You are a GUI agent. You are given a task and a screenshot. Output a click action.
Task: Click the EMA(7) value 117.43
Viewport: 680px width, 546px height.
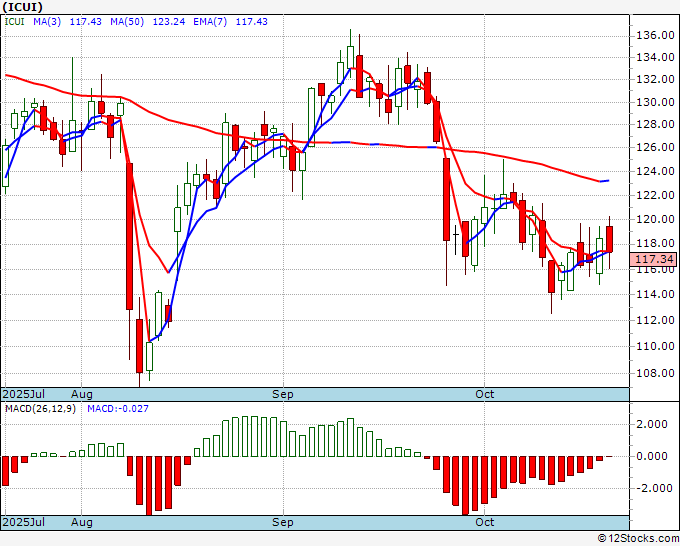tap(252, 21)
